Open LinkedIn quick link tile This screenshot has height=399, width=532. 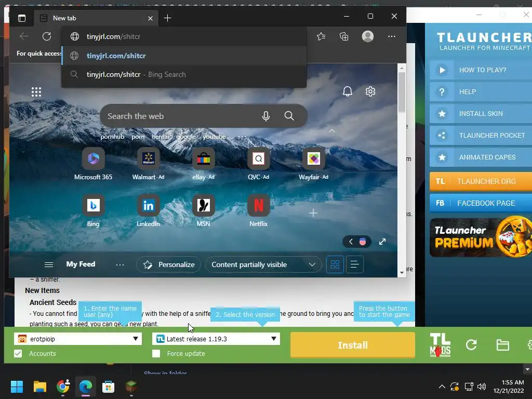(148, 211)
